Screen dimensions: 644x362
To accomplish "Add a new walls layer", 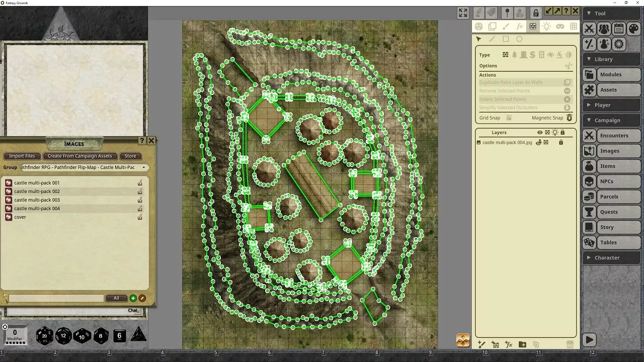I will (x=495, y=344).
